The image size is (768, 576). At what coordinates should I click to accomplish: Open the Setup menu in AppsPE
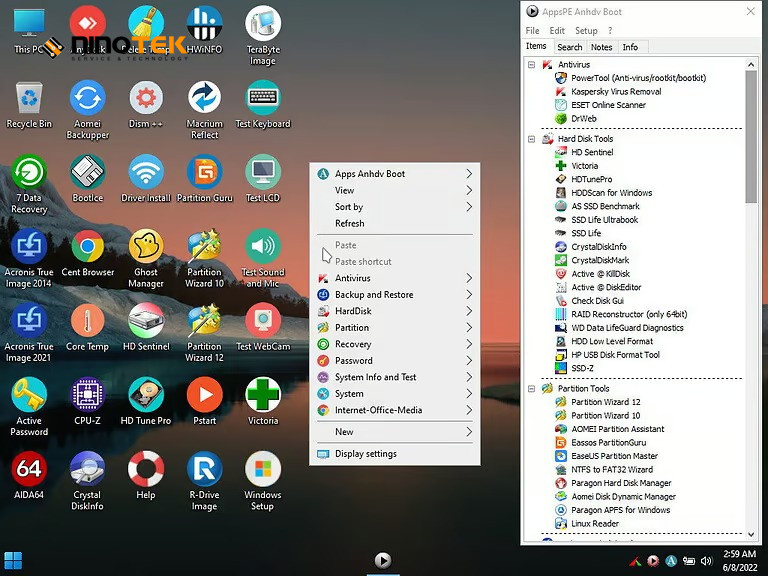click(586, 31)
